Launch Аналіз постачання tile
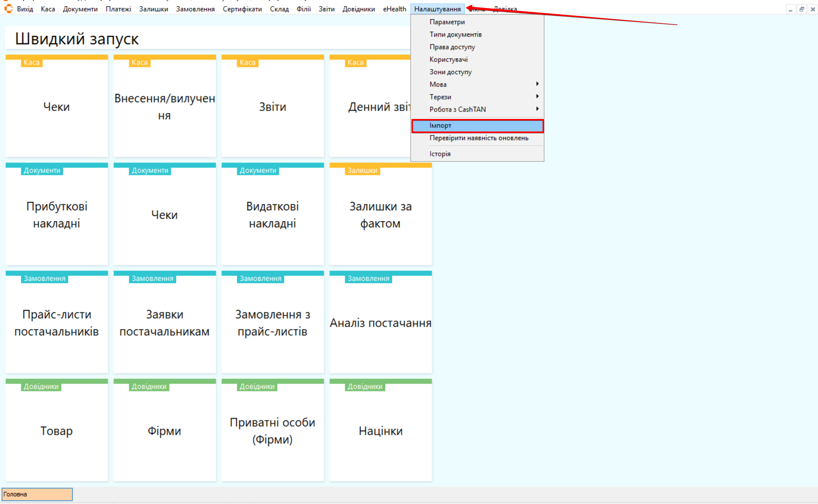Viewport: 818px width, 504px height. coord(380,322)
